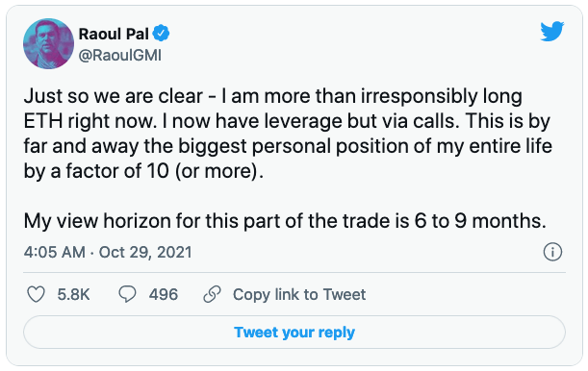Image resolution: width=588 pixels, height=371 pixels.
Task: Click the 496 replies count
Action: click(x=164, y=295)
